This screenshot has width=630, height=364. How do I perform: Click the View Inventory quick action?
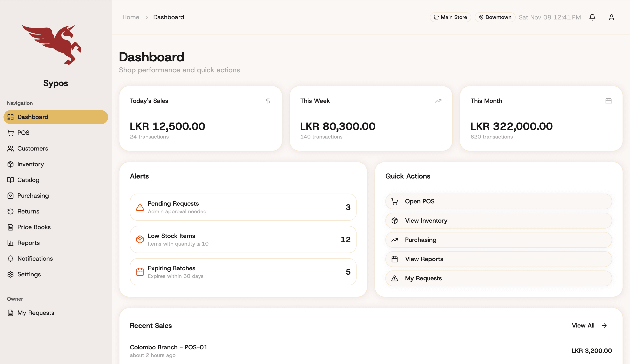coord(499,220)
